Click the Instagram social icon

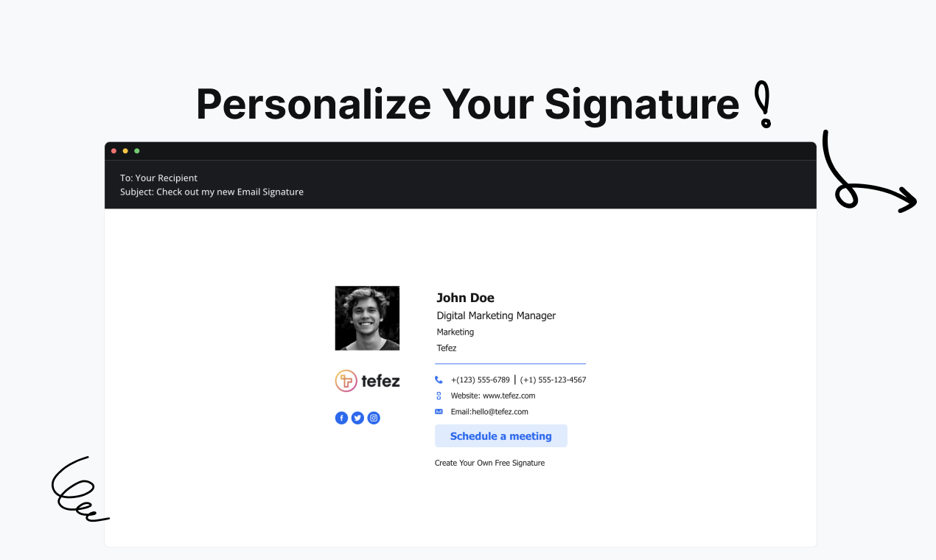pos(374,418)
